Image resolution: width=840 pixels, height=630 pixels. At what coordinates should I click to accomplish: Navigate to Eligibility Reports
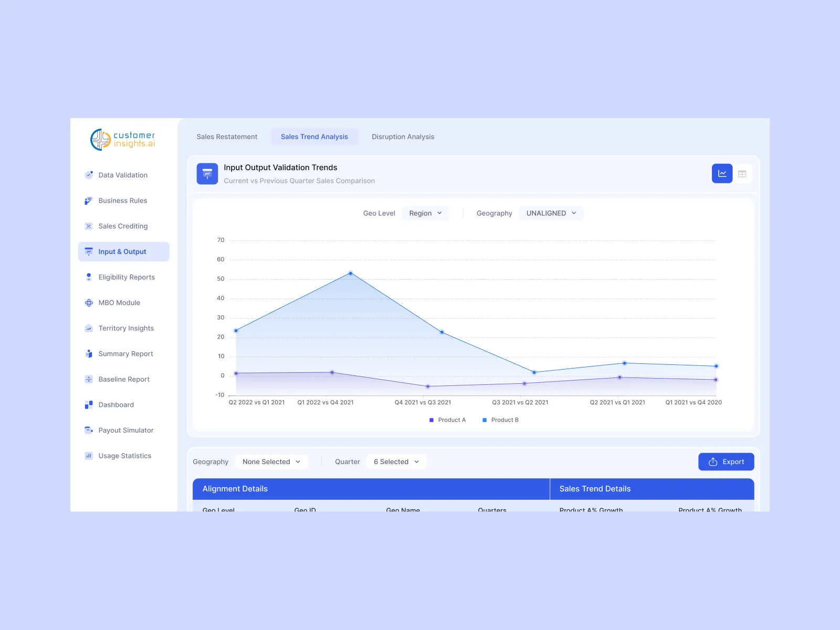click(124, 277)
